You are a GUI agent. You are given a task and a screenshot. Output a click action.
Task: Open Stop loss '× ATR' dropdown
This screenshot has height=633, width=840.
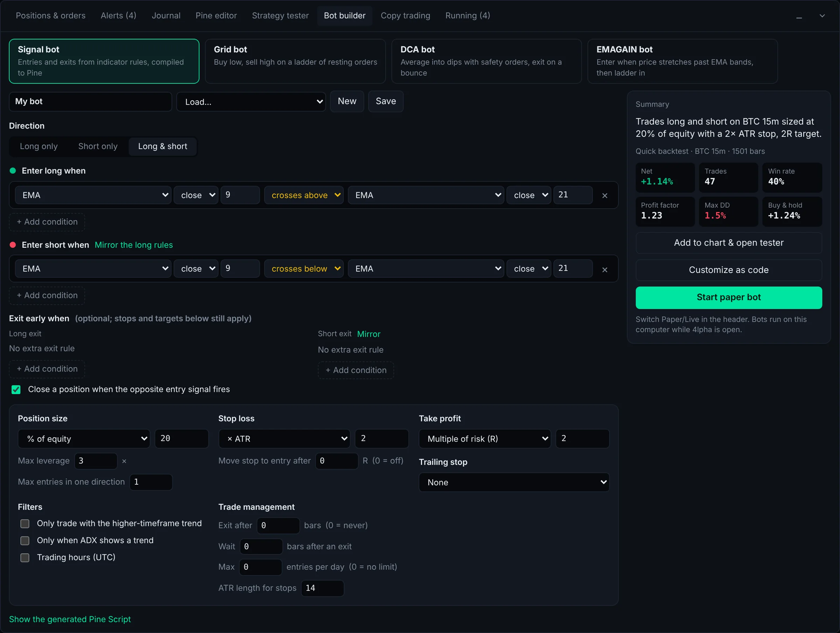click(x=284, y=439)
